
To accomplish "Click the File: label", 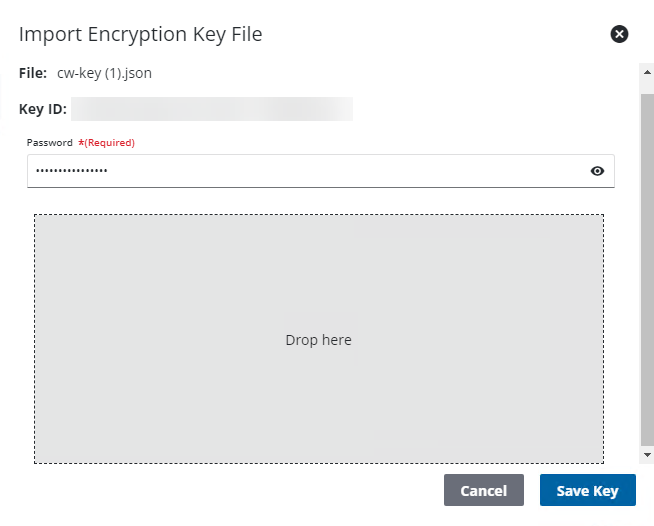I will click(x=33, y=73).
